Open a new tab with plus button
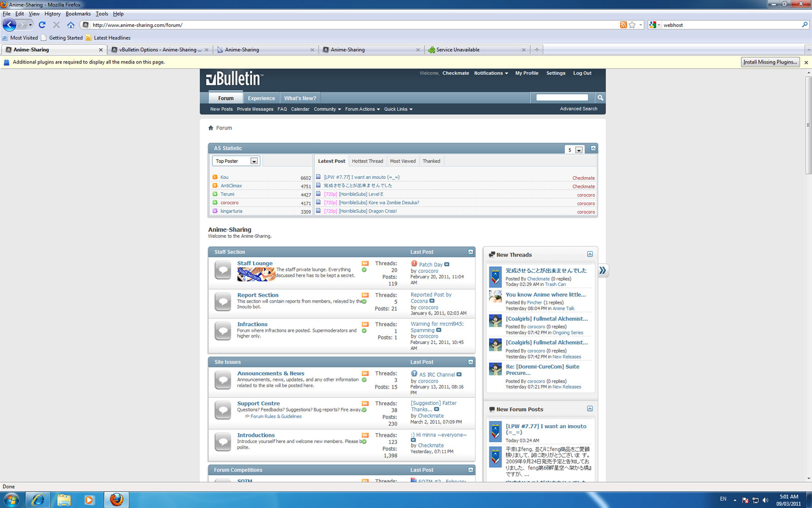The image size is (812, 508). tap(536, 50)
